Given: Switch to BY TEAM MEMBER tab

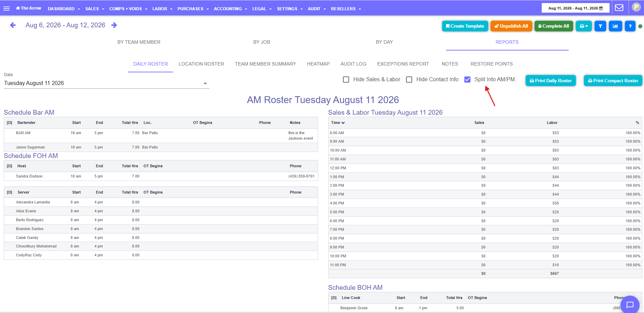Looking at the screenshot, I should pyautogui.click(x=139, y=42).
